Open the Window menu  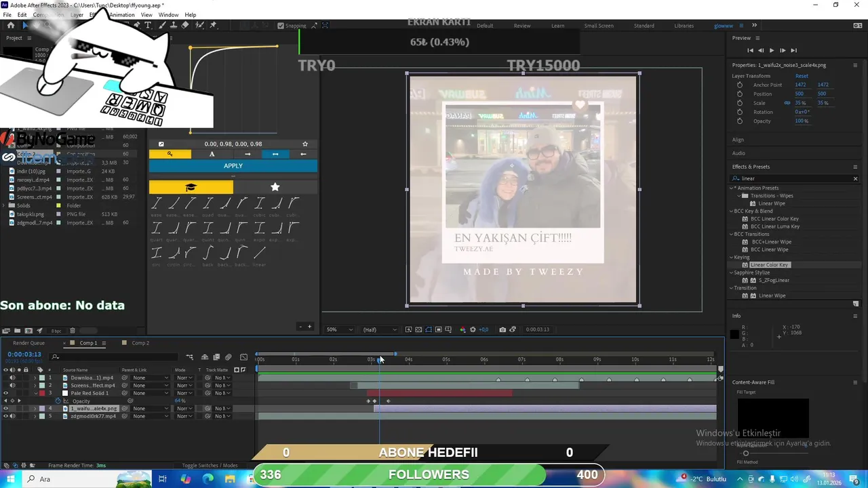[x=169, y=15]
